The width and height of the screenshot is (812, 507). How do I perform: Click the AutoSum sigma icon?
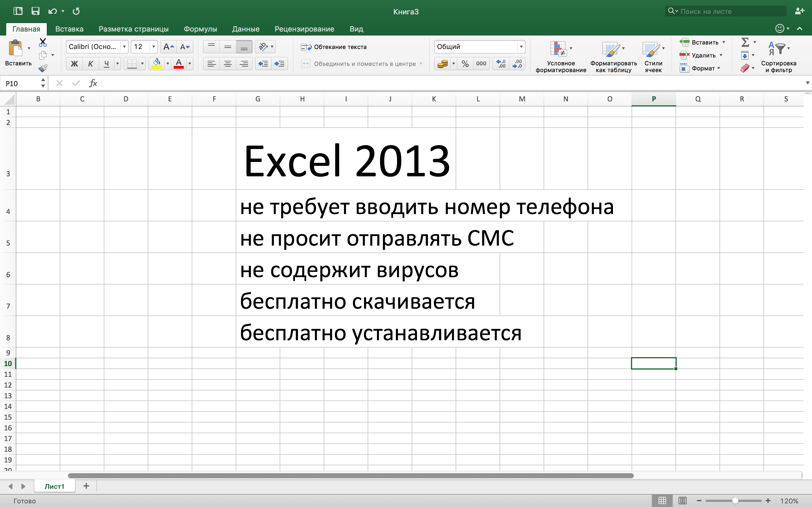coord(745,43)
